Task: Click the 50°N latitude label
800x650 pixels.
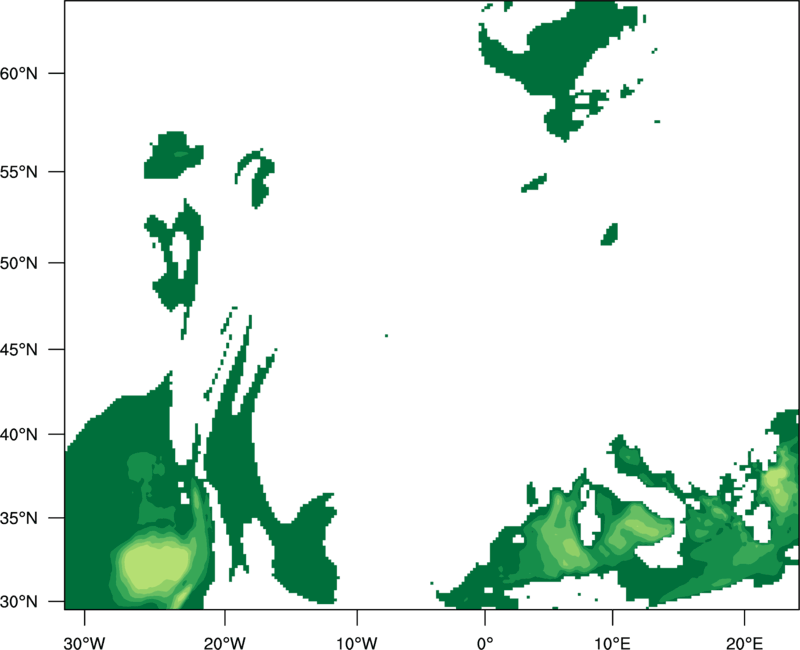Action: click(19, 263)
